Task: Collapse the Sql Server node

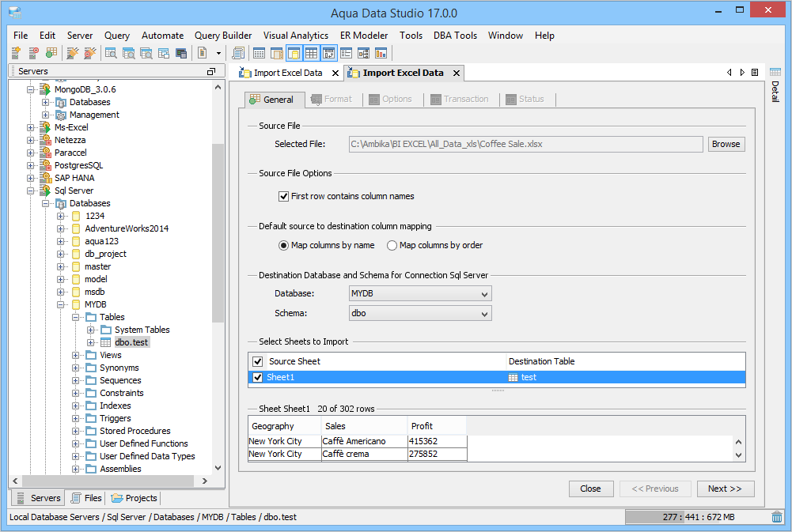Action: pyautogui.click(x=30, y=191)
